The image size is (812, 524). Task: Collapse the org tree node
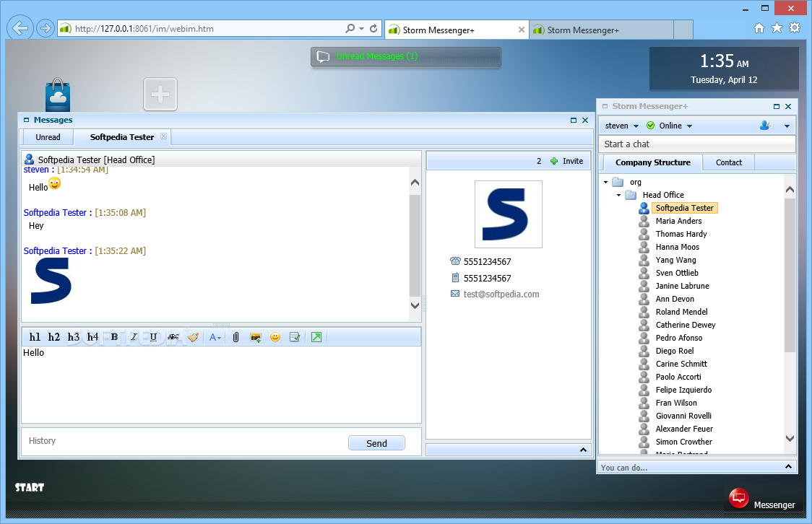[606, 182]
